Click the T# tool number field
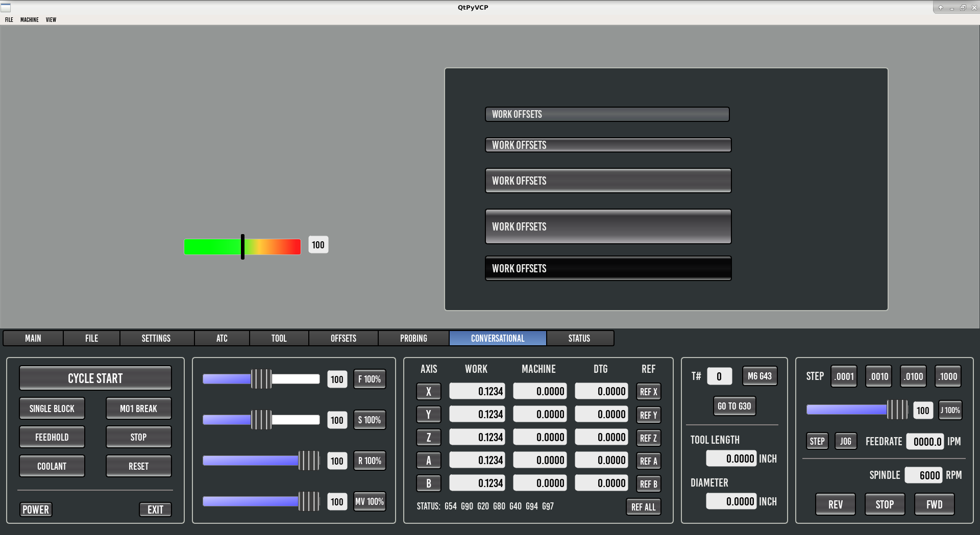 (720, 376)
